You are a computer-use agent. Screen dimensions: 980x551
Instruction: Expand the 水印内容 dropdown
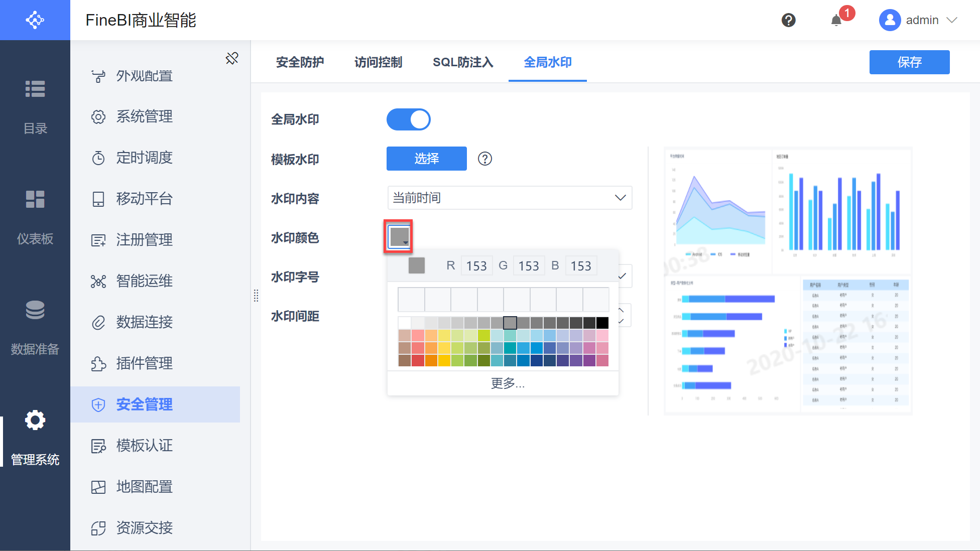[510, 198]
